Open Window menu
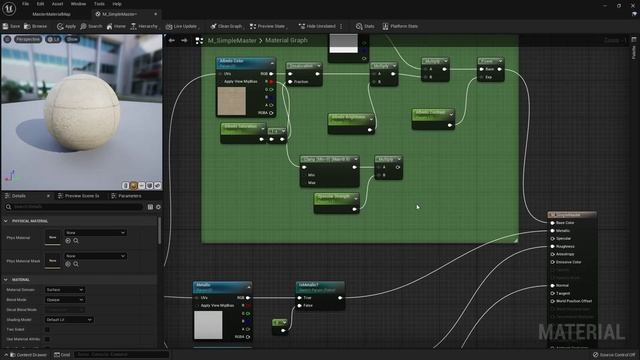 [x=78, y=4]
